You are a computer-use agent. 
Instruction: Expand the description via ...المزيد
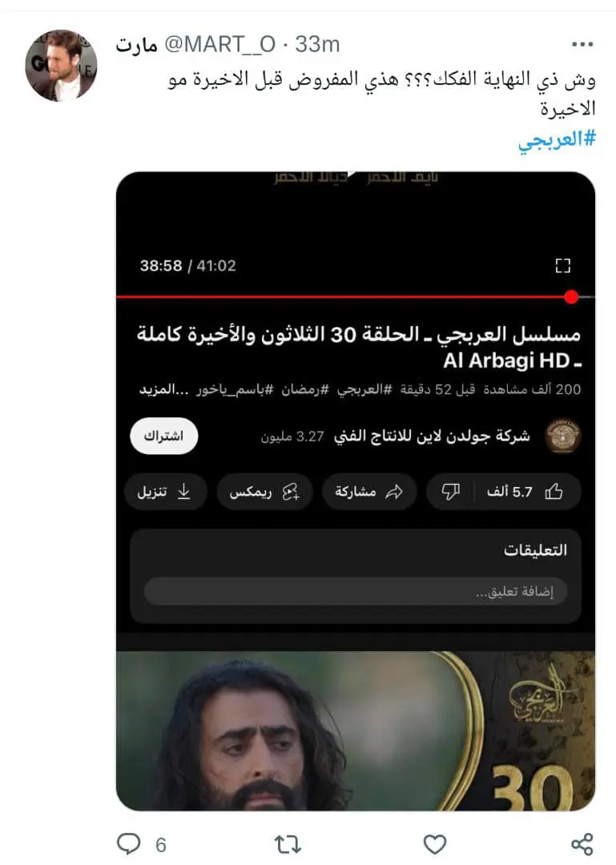[x=164, y=389]
